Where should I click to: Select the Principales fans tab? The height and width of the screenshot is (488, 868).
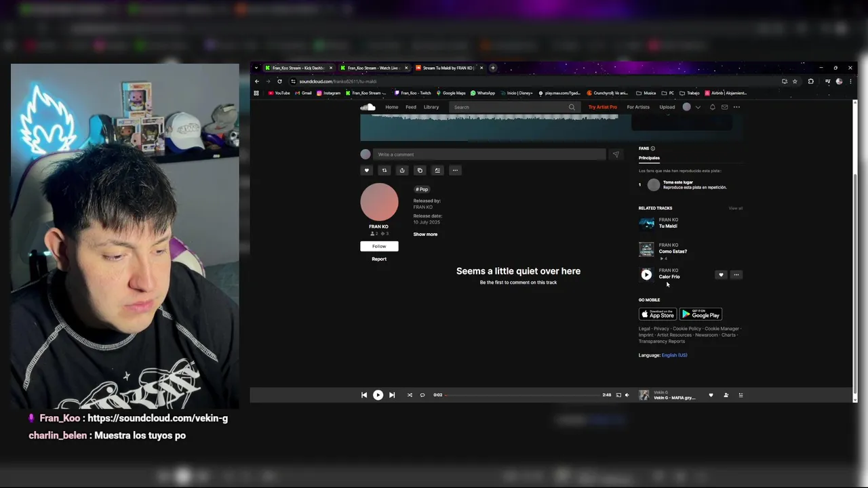click(x=649, y=158)
